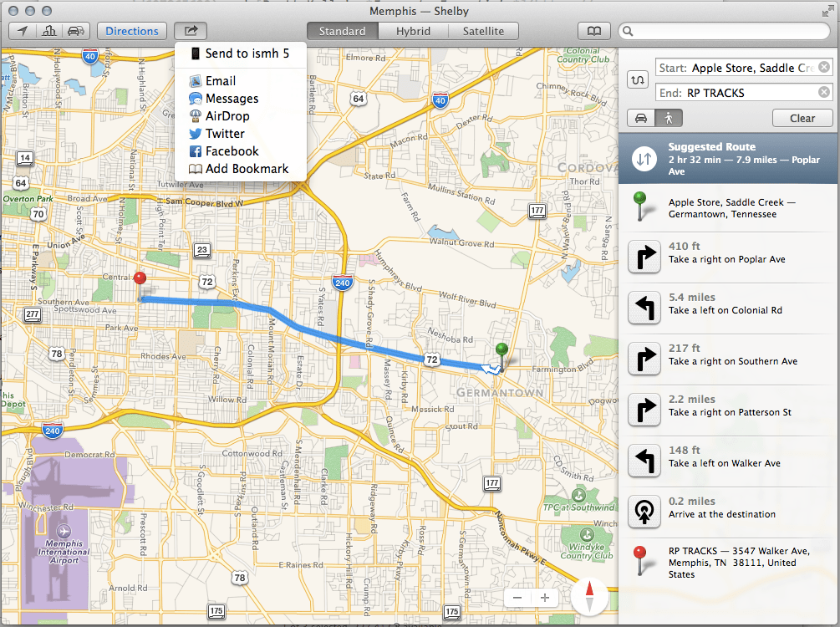Swap start and end locations
Image resolution: width=840 pixels, height=627 pixels.
tap(639, 79)
